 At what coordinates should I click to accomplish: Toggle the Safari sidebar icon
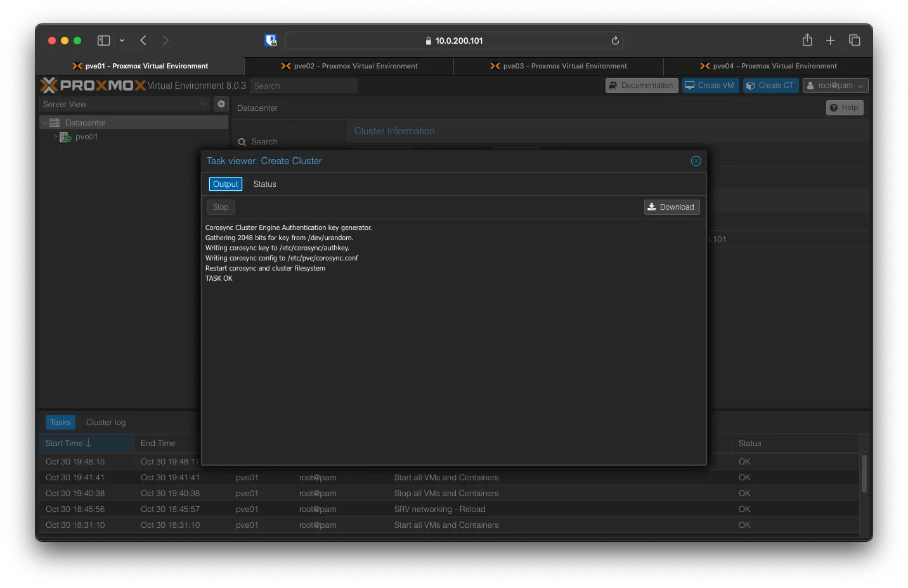[x=103, y=41]
